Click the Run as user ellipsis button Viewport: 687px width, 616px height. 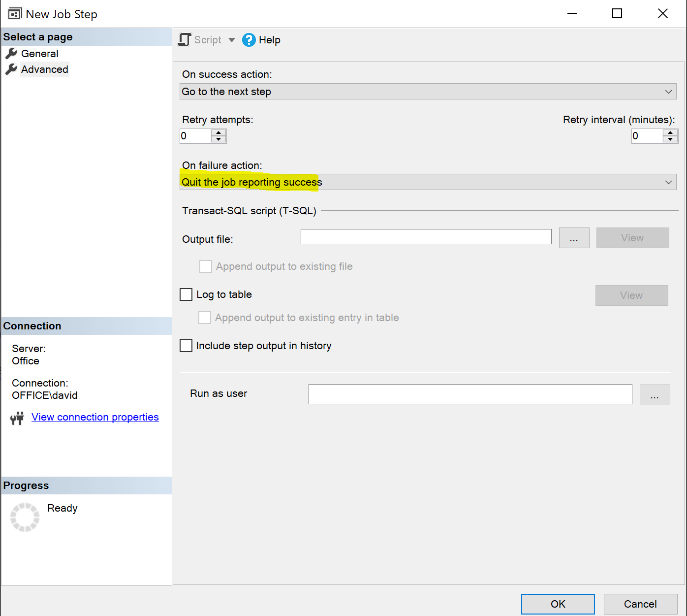click(x=655, y=394)
